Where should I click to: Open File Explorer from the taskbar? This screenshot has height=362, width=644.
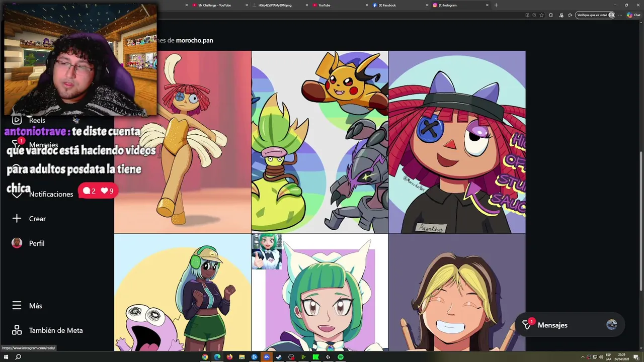pos(242,357)
